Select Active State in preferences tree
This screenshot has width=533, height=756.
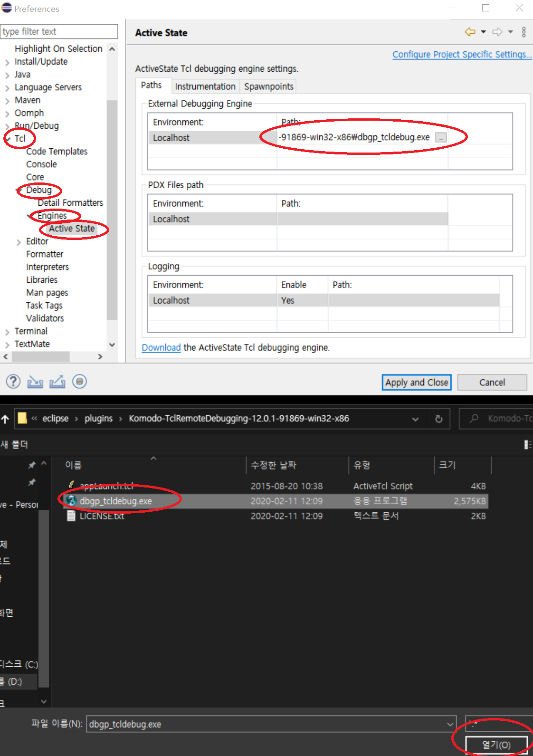click(72, 229)
